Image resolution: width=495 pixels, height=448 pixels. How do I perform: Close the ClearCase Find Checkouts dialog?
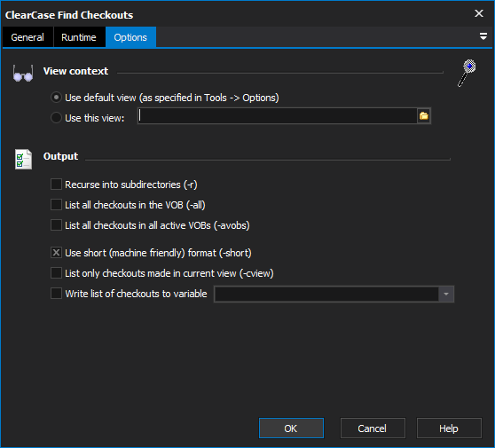tap(478, 13)
